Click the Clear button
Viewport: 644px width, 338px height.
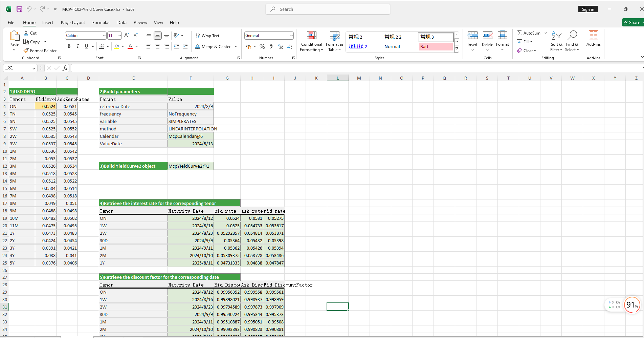point(527,51)
